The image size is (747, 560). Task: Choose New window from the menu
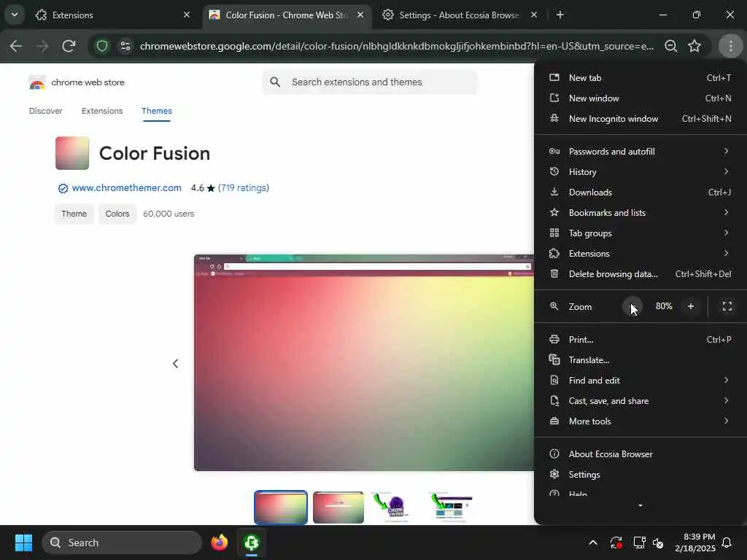(x=640, y=98)
